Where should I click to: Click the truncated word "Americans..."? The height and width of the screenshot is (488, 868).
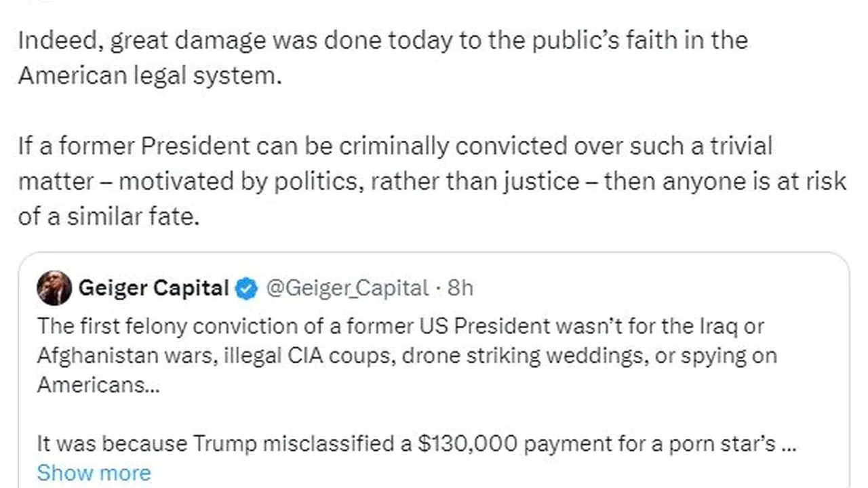91,384
